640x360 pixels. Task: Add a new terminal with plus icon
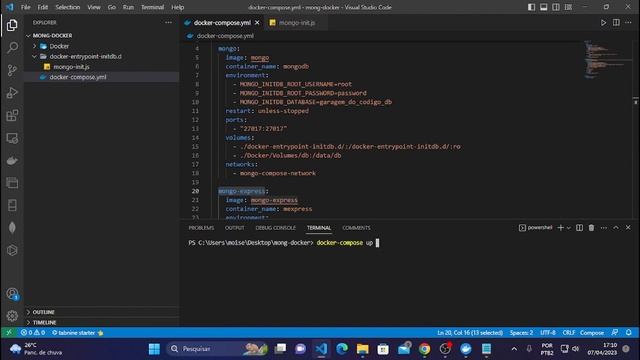[560, 228]
